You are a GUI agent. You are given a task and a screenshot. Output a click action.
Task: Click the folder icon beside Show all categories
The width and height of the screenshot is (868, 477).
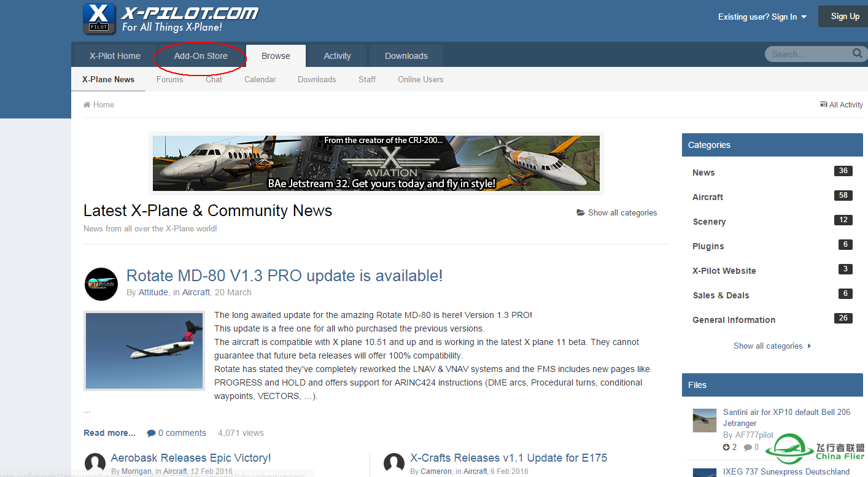(x=580, y=213)
